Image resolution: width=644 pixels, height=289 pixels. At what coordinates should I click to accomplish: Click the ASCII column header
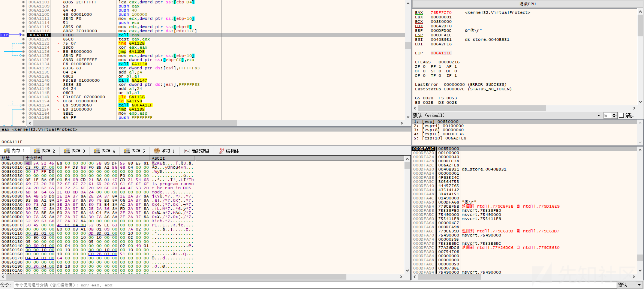[x=172, y=158]
